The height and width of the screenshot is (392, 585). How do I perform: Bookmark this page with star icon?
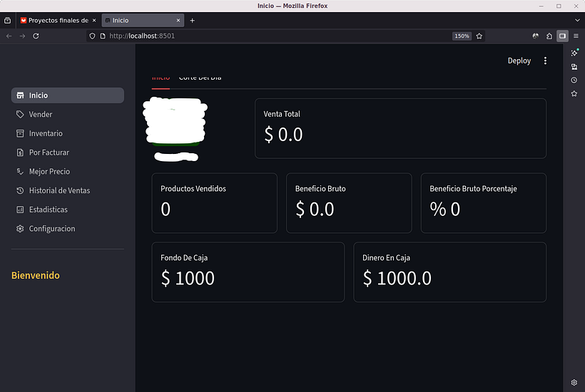(479, 36)
